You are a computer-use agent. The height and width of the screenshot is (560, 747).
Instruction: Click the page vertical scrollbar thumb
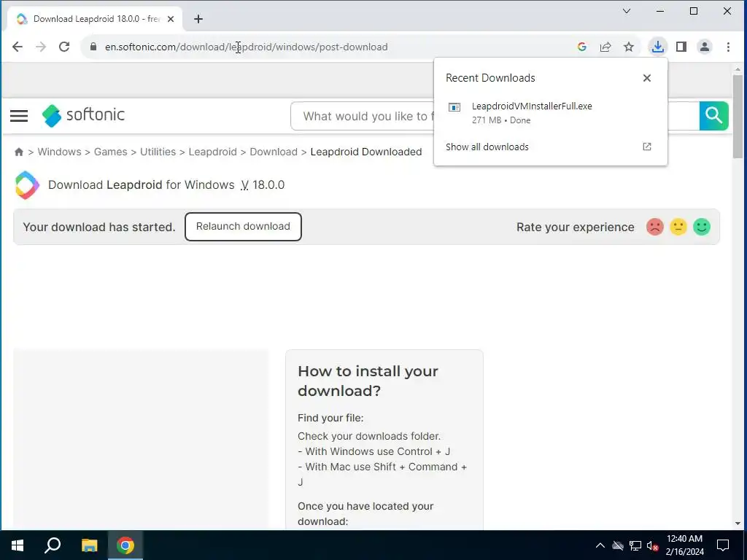tap(738, 116)
